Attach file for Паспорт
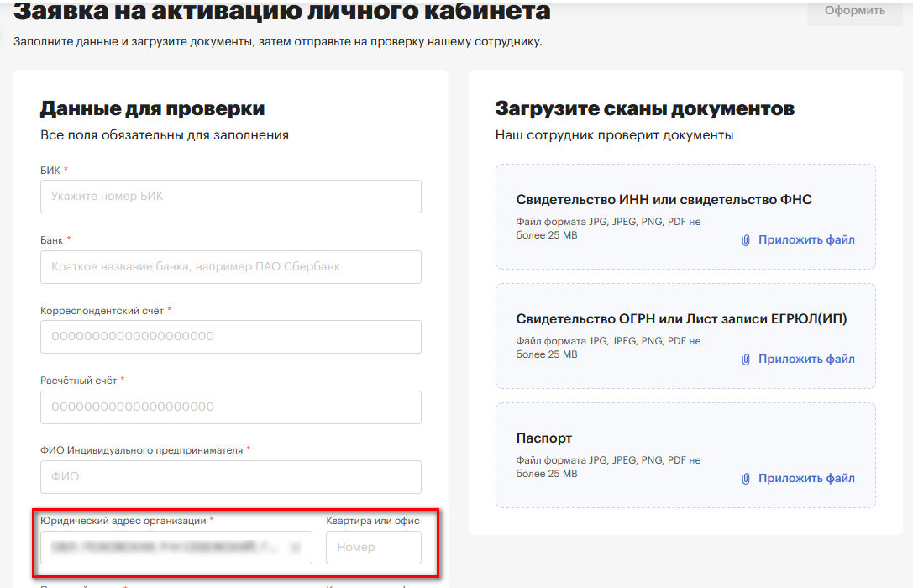913x588 pixels. (805, 479)
